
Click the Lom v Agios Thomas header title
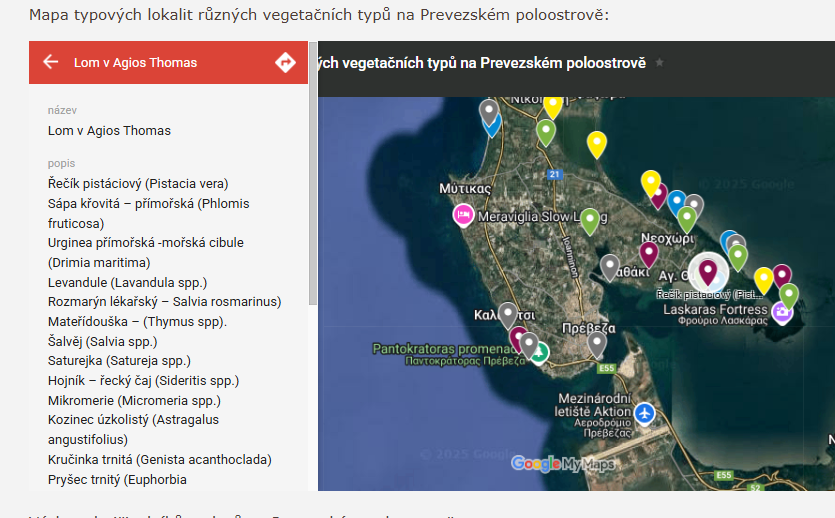coord(135,63)
